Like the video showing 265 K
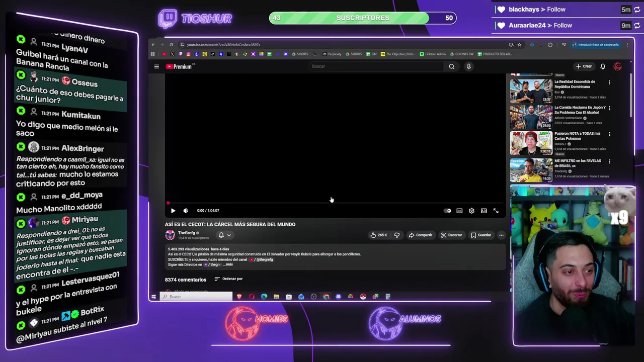Viewport: 644px width, 362px height. click(378, 235)
